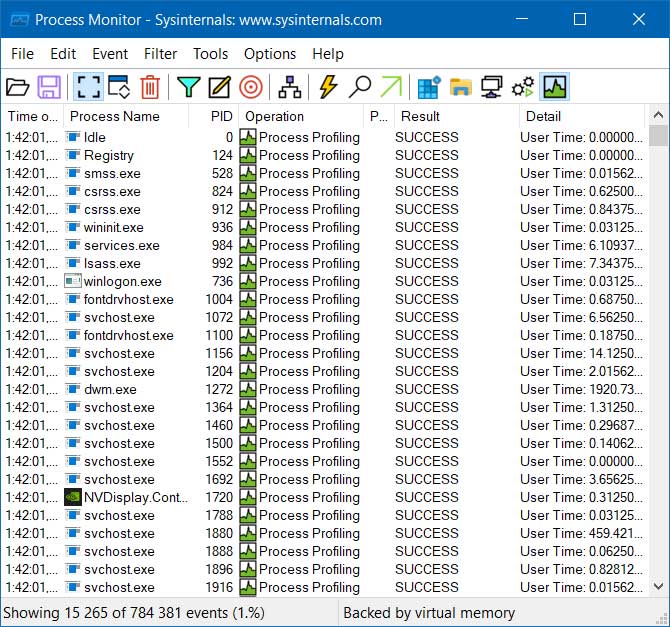Select svchost.exe with PID 1692

pyautogui.click(x=325, y=479)
